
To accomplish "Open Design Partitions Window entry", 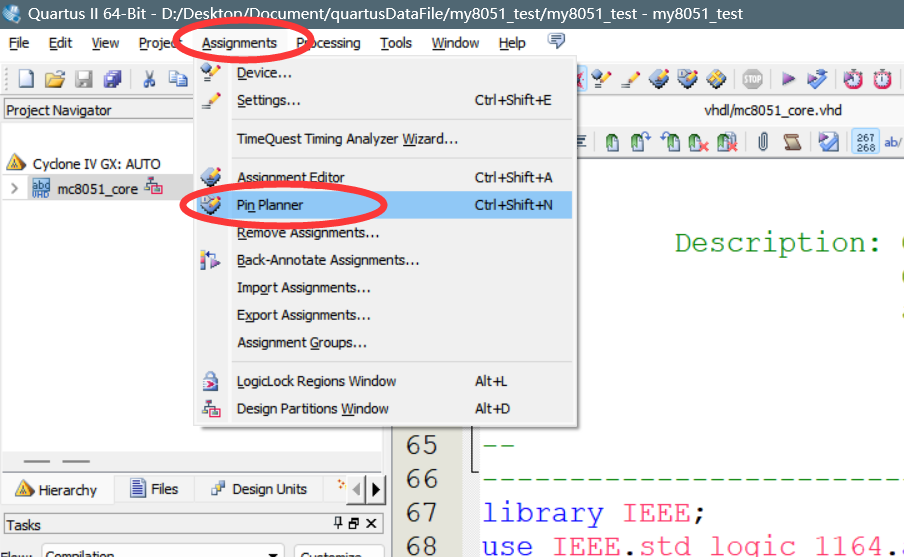I will click(x=384, y=409).
